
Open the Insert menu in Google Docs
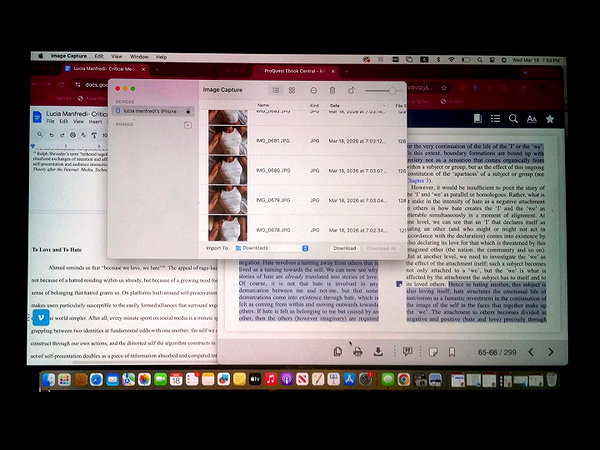click(95, 122)
